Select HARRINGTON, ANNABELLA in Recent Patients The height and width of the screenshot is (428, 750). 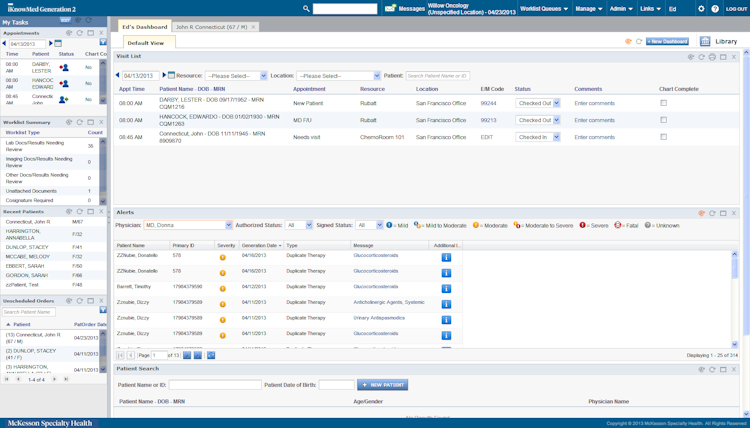click(23, 234)
